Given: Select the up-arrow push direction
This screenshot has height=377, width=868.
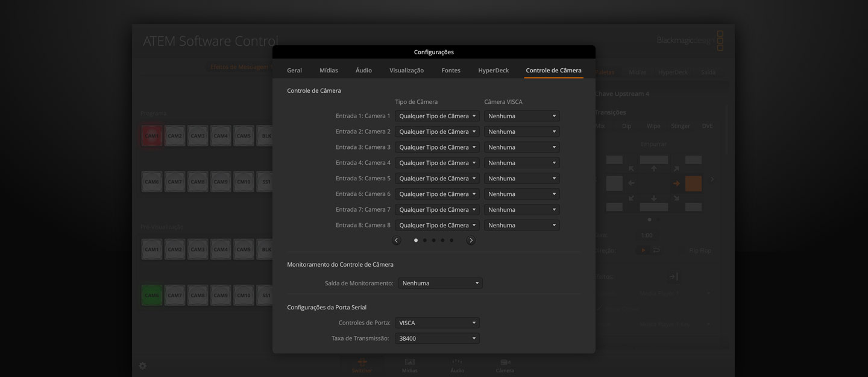Looking at the screenshot, I should pyautogui.click(x=654, y=169).
